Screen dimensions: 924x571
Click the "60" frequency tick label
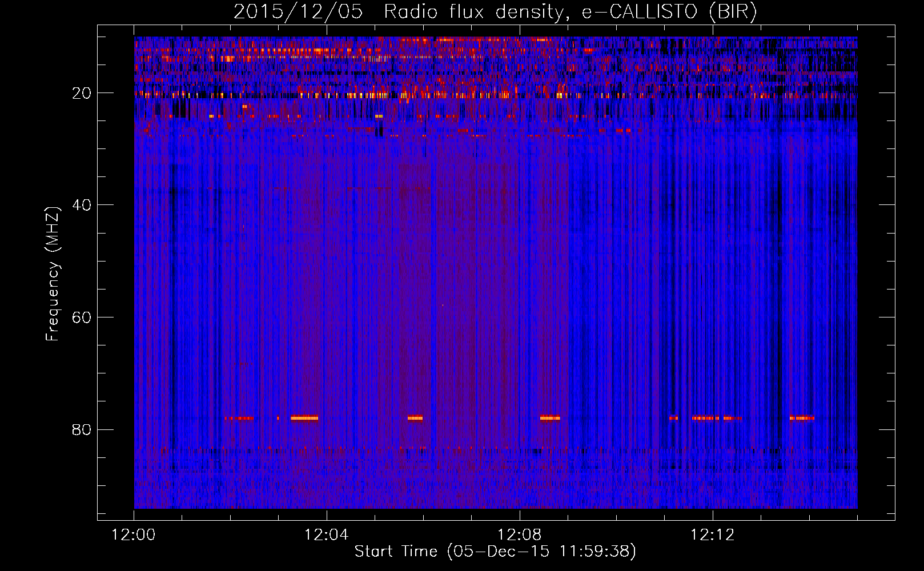point(82,317)
